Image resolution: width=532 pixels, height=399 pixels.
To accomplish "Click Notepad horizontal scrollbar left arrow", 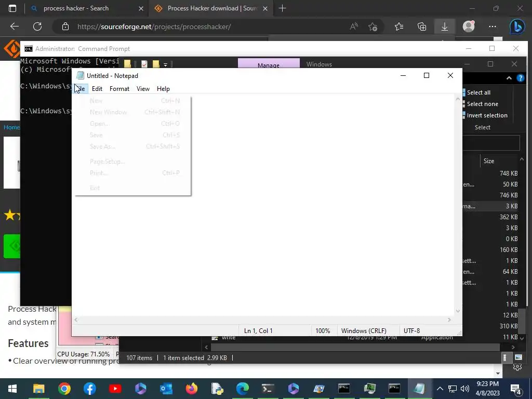I will click(x=76, y=320).
